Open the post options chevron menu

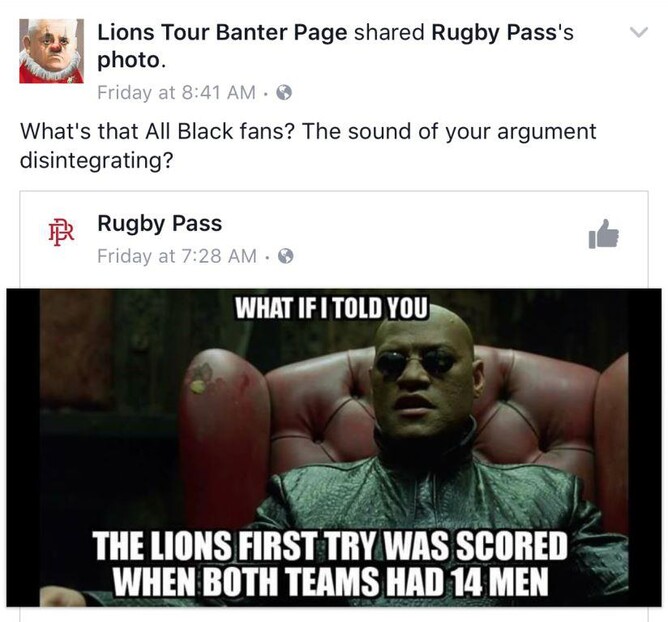pos(639,32)
